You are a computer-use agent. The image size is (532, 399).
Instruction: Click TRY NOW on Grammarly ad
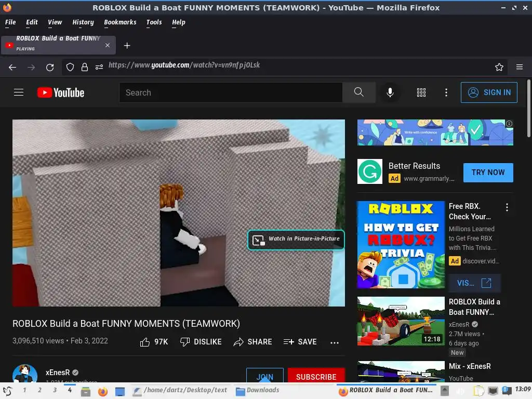(488, 172)
